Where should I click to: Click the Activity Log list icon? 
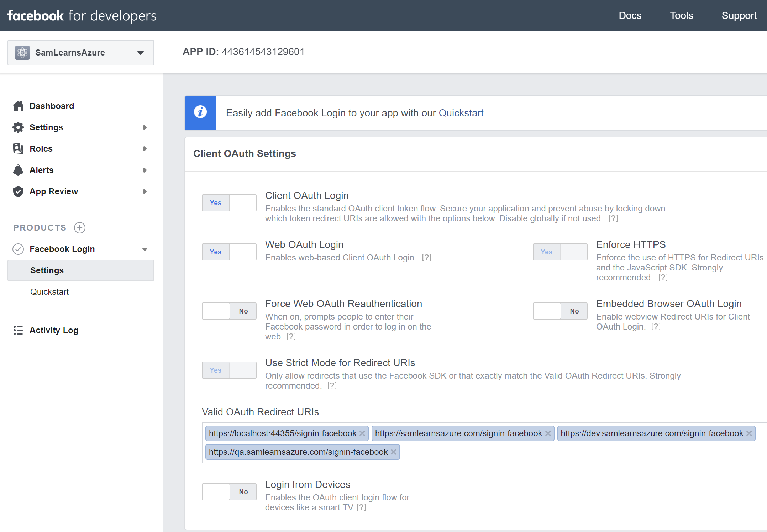click(18, 330)
